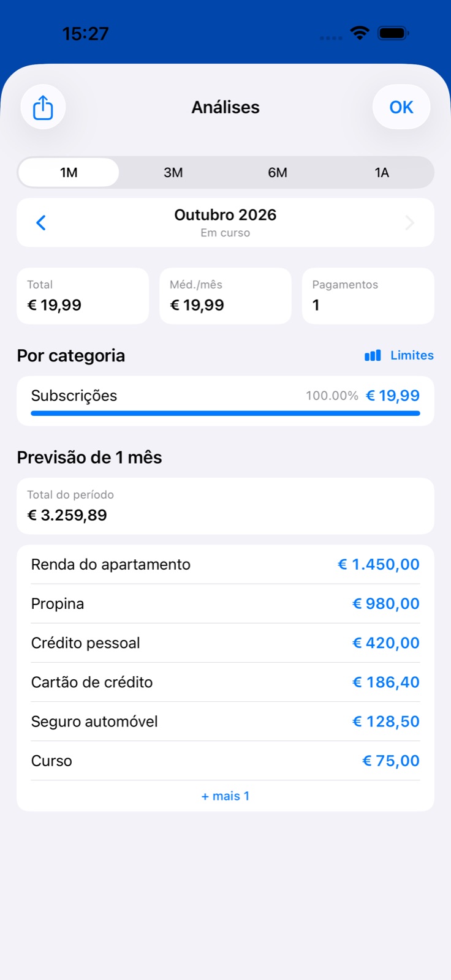Tap the share icon button
This screenshot has height=980, width=451.
pos(43,107)
